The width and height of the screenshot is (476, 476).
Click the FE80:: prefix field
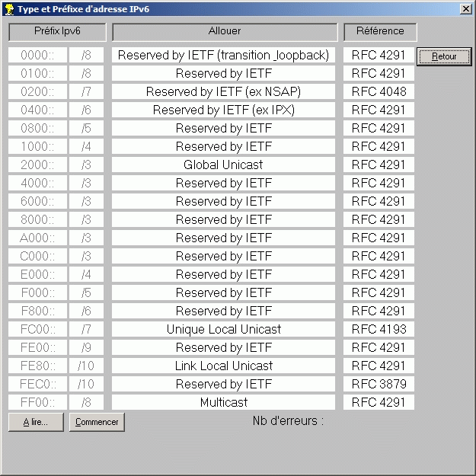(37, 366)
